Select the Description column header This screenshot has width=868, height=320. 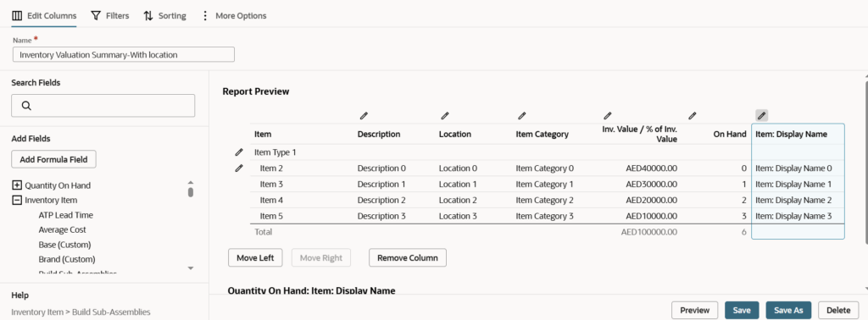(x=379, y=135)
